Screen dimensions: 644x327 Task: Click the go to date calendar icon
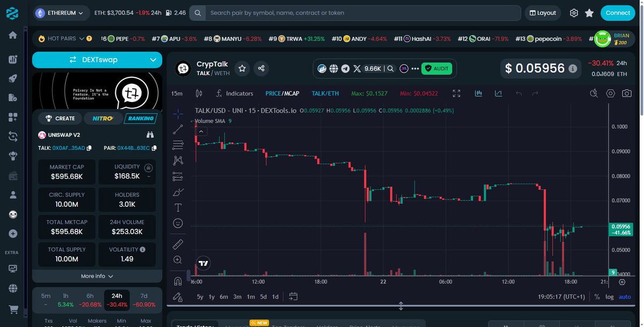(x=293, y=296)
